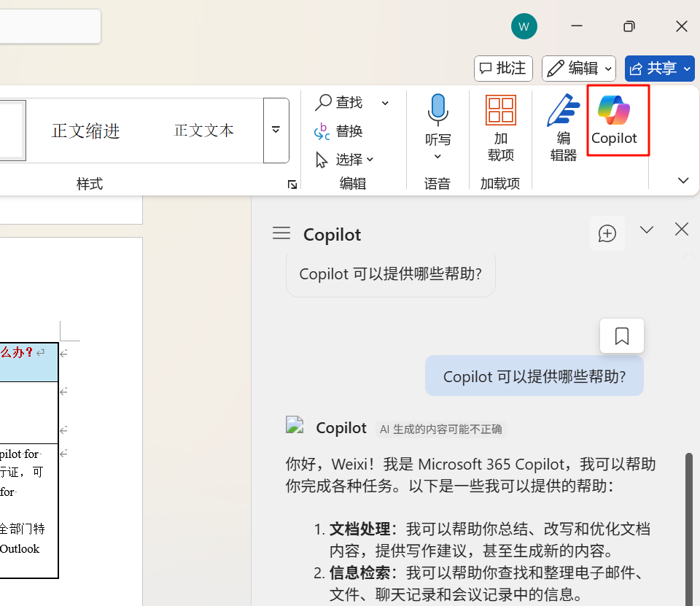Open the 编辑器 (Editor) tool
700x606 pixels.
[x=563, y=128]
